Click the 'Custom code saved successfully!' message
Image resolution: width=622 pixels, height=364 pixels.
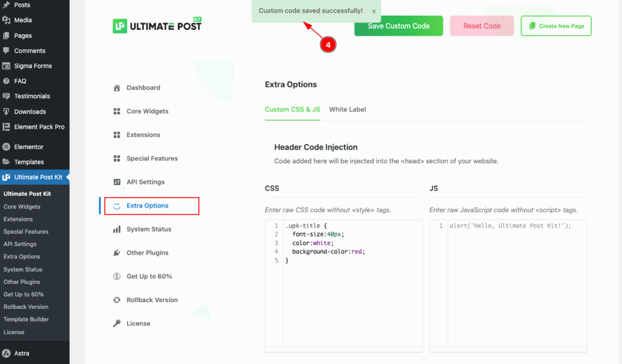click(x=310, y=11)
